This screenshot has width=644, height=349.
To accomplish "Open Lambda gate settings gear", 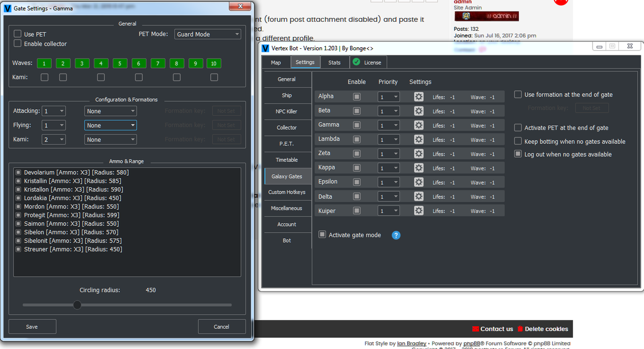I will (x=419, y=139).
